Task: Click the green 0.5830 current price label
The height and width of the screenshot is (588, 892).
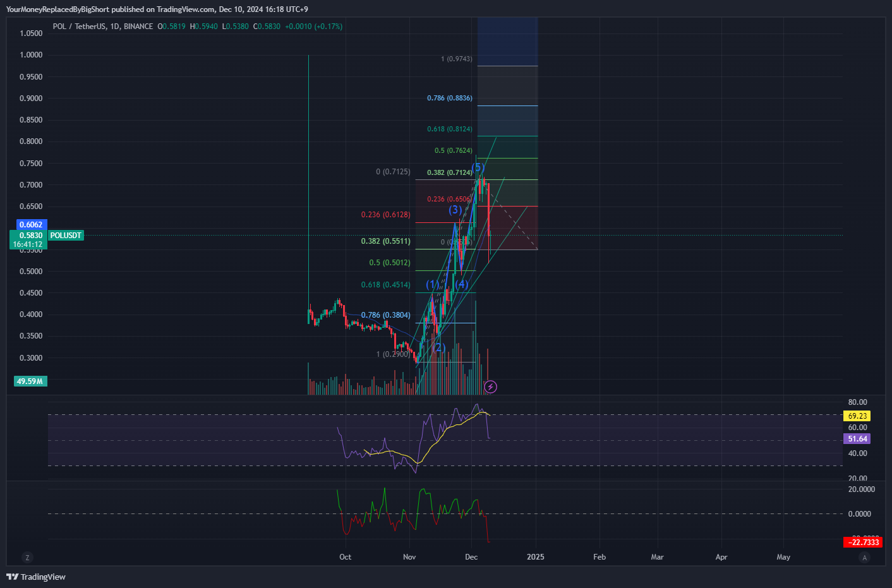Action: pyautogui.click(x=29, y=236)
